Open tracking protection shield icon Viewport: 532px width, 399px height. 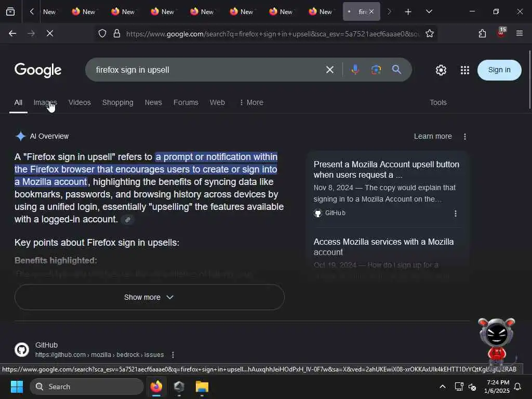tap(102, 33)
